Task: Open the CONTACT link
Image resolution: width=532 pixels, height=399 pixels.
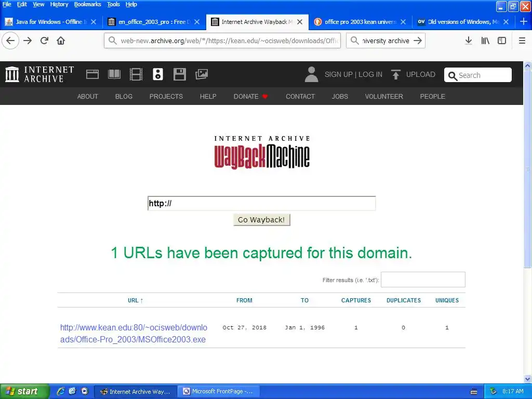Action: click(300, 96)
